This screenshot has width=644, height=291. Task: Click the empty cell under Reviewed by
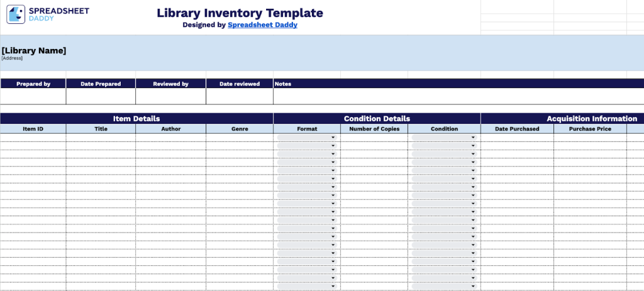tap(170, 96)
